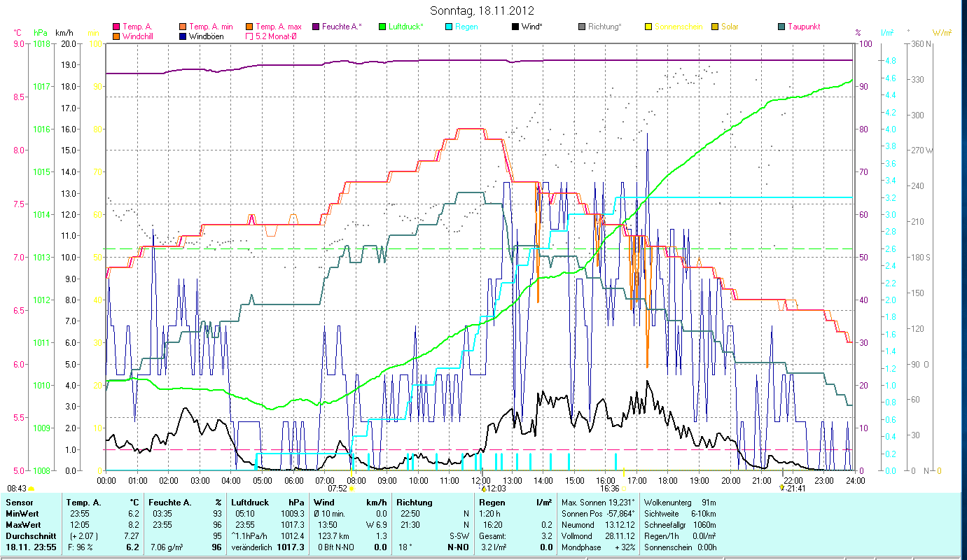Click the chart title 'Sonntag, 18.11.2012'
Viewport: 967px width, 560px height.
click(x=483, y=10)
